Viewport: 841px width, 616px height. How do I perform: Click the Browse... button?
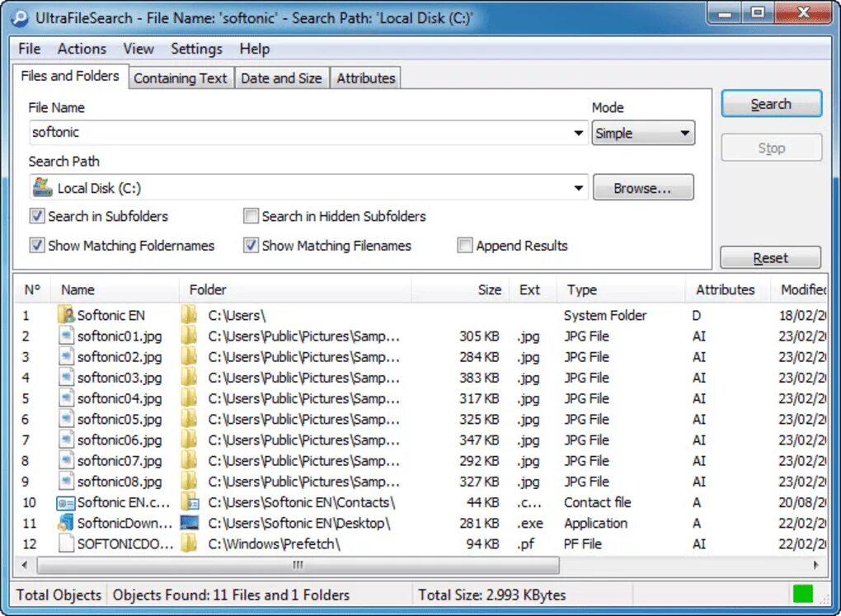[643, 188]
